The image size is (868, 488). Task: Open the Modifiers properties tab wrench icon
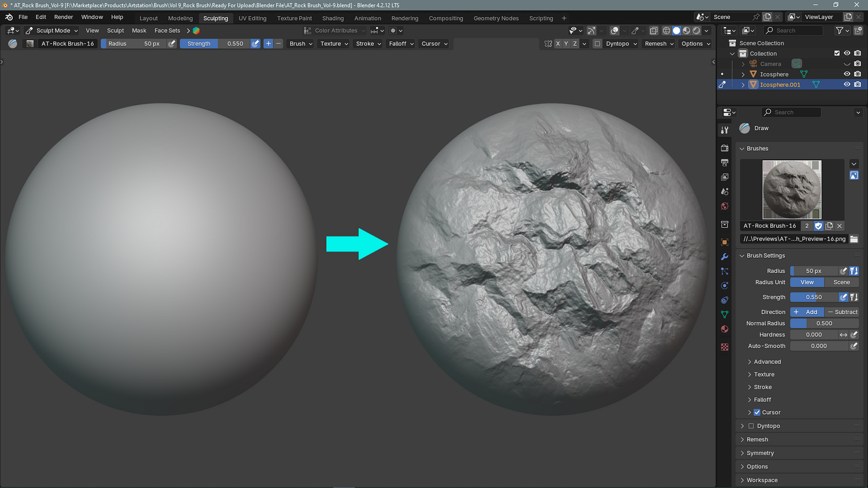click(x=724, y=257)
